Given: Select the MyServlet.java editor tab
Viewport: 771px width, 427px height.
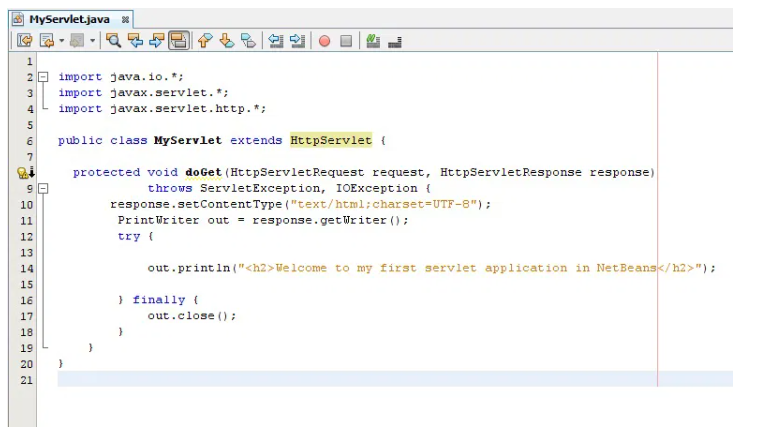Looking at the screenshot, I should [x=68, y=19].
